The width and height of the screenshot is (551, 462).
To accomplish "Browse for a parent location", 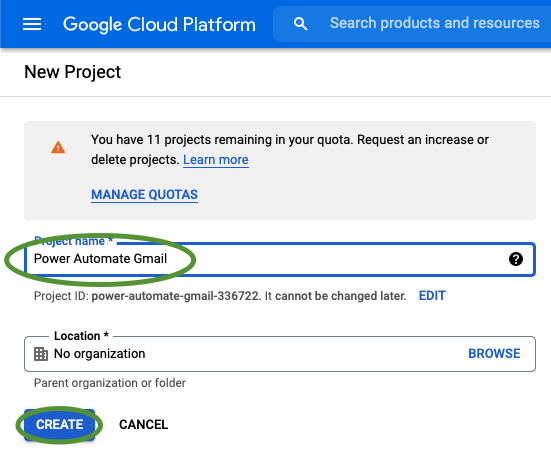I will [x=494, y=353].
